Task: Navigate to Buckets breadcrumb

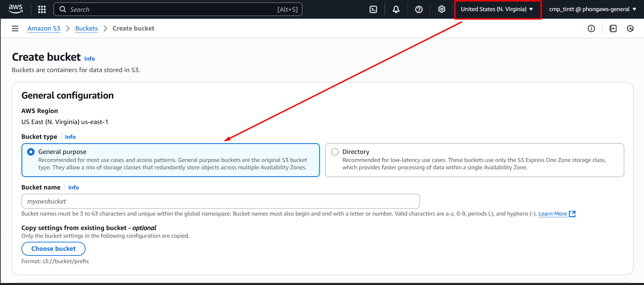Action: tap(87, 28)
